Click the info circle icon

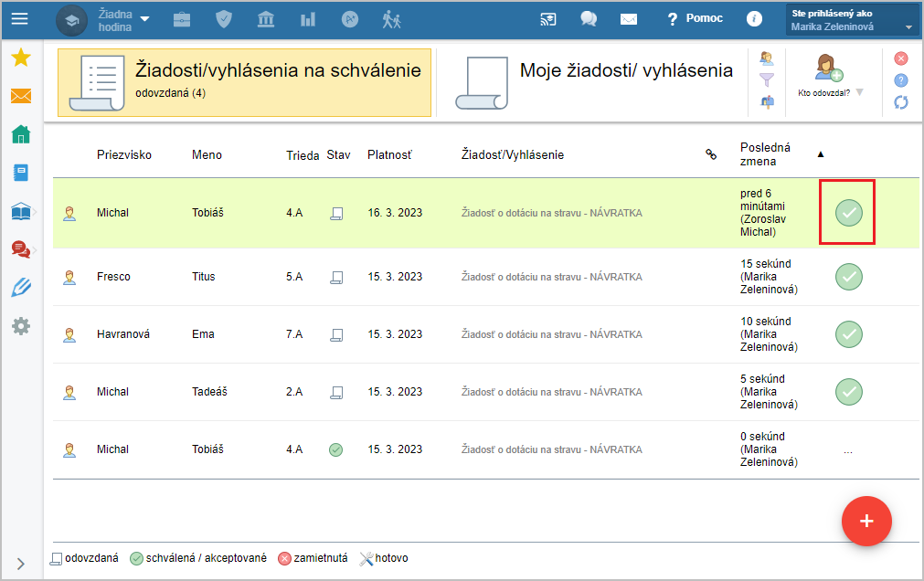click(x=754, y=19)
